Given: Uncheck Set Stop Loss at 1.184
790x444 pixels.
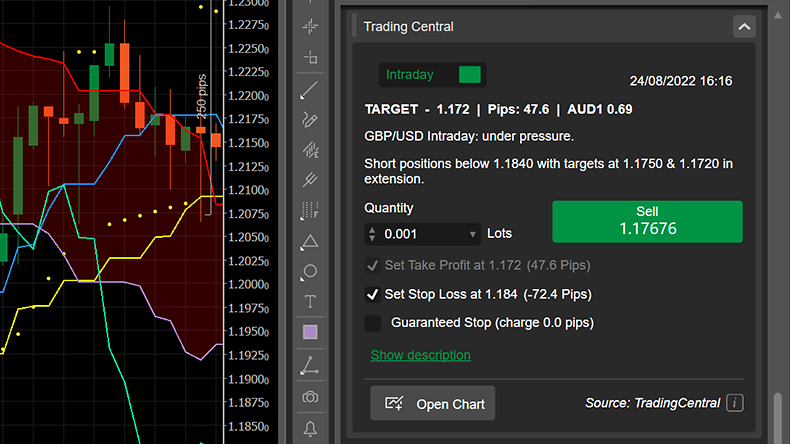Looking at the screenshot, I should coord(372,294).
